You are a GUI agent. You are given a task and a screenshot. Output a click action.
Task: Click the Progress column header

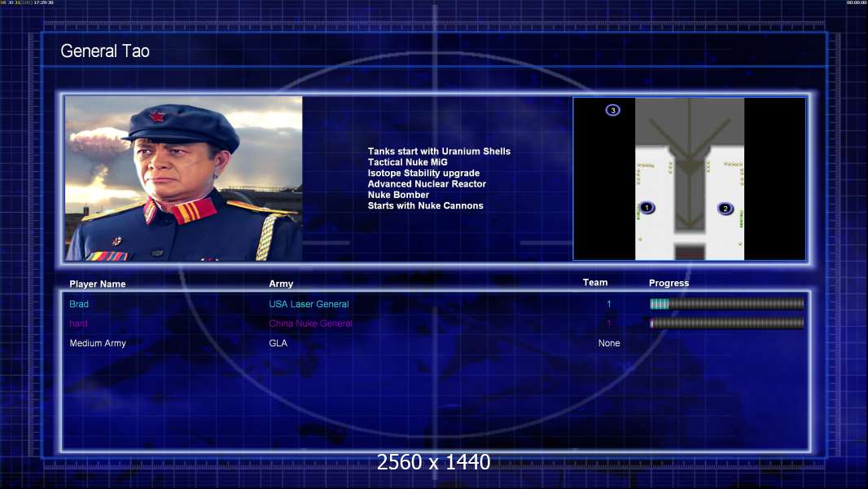[669, 283]
